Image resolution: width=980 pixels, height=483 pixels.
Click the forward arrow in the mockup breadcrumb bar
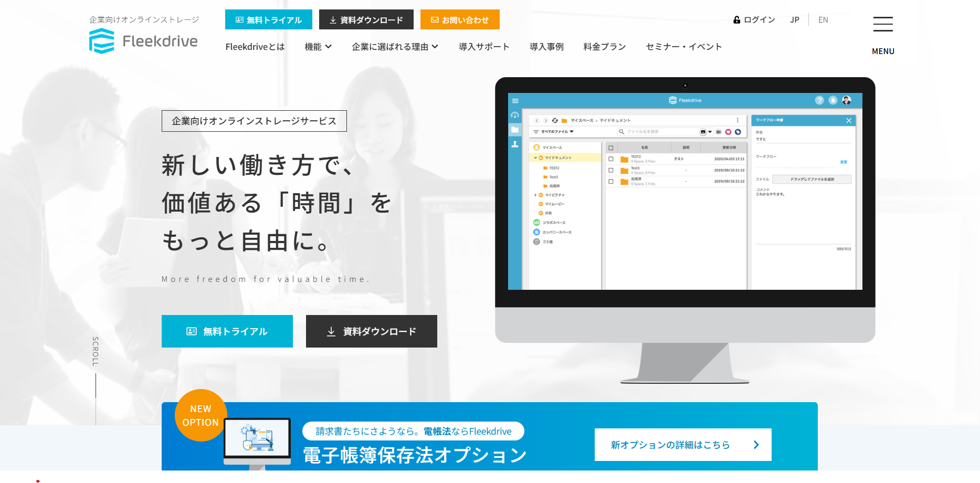pos(545,121)
